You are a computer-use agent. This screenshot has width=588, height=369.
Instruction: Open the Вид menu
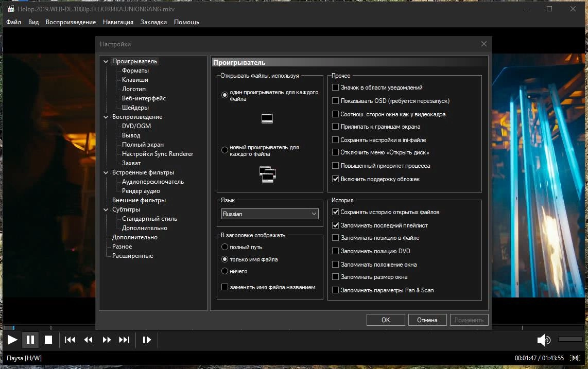tap(33, 22)
